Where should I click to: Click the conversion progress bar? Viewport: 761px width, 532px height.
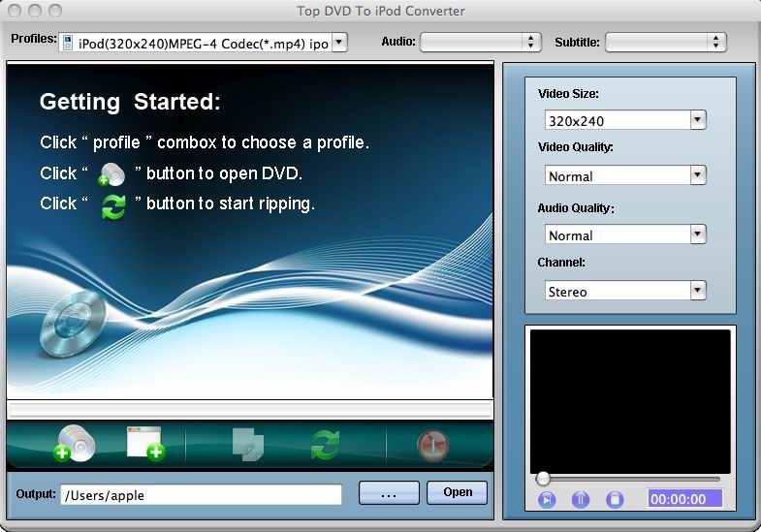(x=250, y=411)
